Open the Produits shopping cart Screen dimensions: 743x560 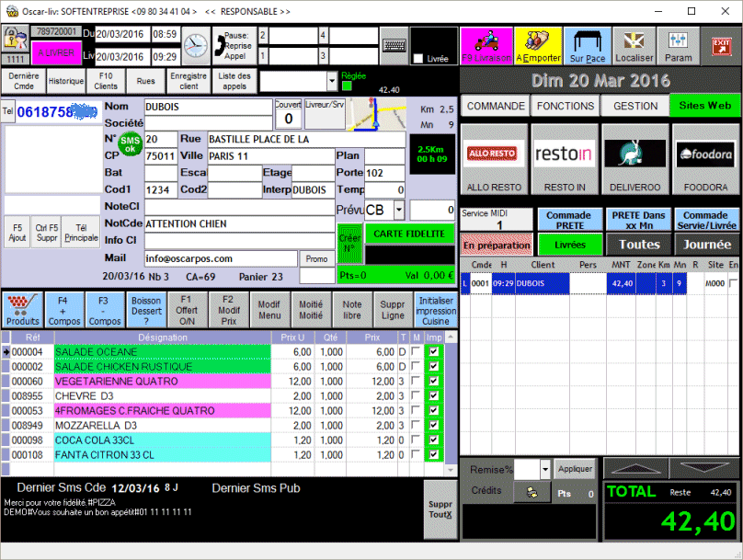tap(22, 310)
